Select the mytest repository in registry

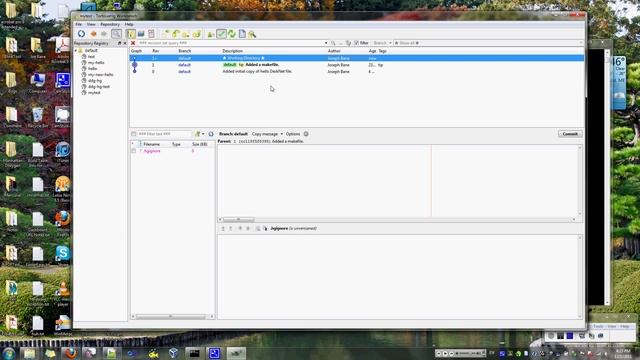coord(94,93)
